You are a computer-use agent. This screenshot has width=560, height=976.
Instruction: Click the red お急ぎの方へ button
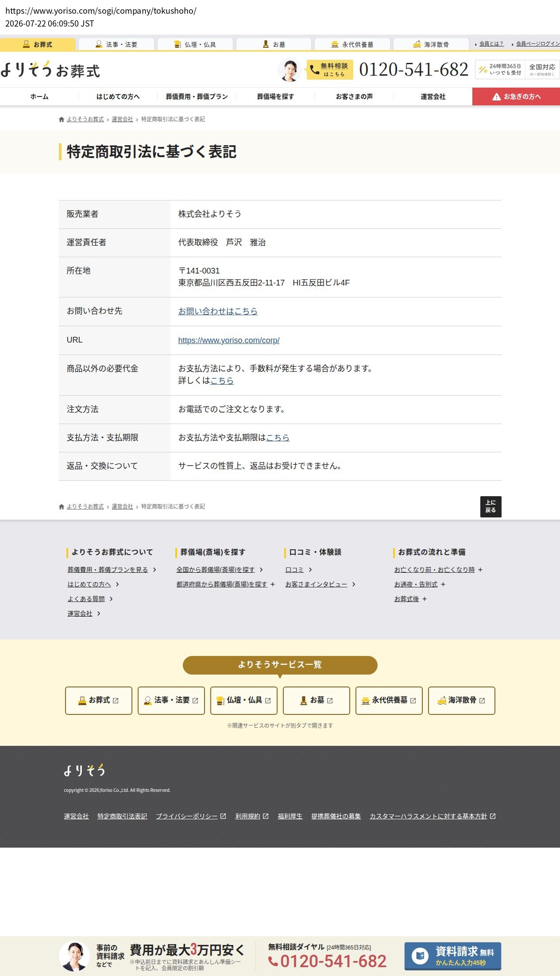point(516,96)
